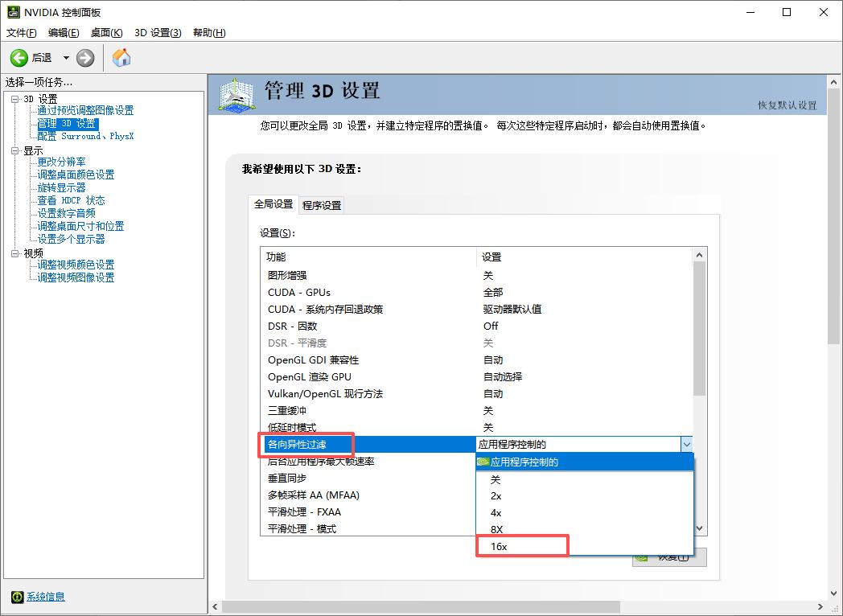The image size is (843, 616).
Task: Select 平滑处理 - 模式 row
Action: 368,529
